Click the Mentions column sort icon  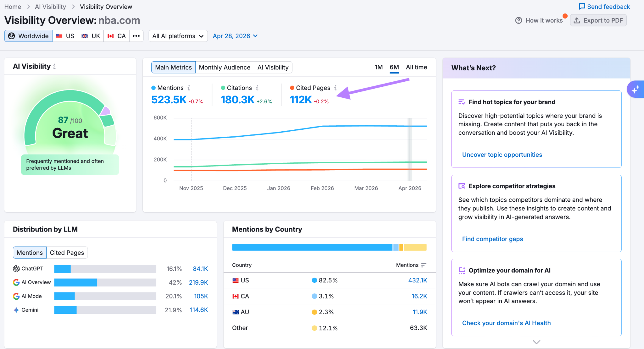424,265
